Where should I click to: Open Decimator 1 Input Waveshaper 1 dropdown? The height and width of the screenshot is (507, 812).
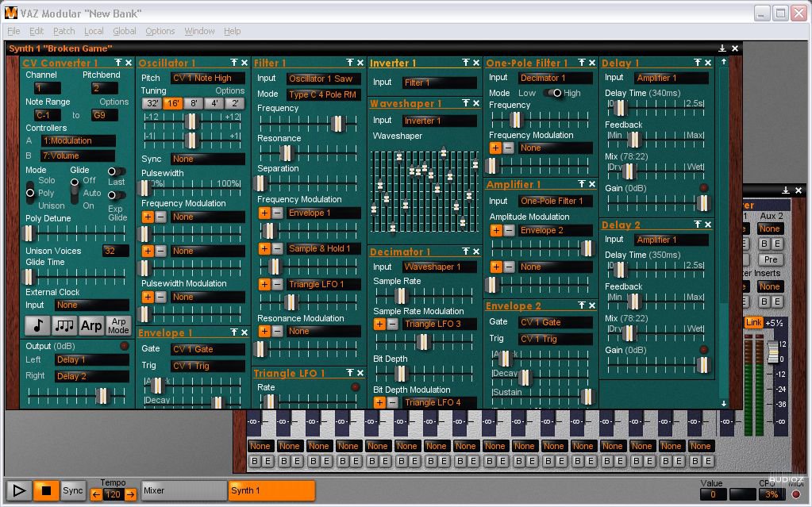(439, 267)
